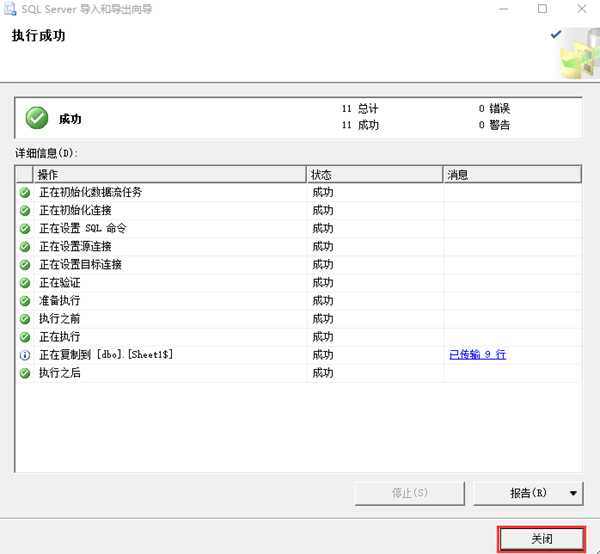
Task: Select the row 正在设置目标连接
Action: (298, 265)
